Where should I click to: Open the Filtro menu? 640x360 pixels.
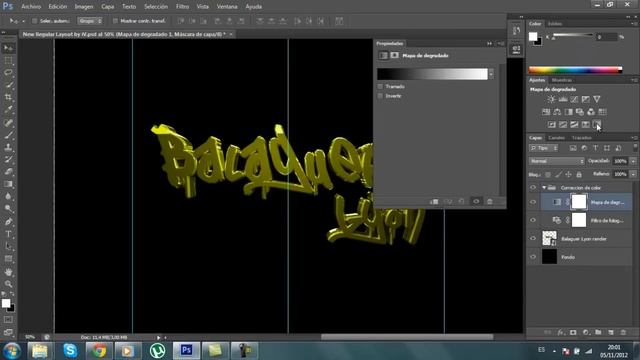[182, 7]
